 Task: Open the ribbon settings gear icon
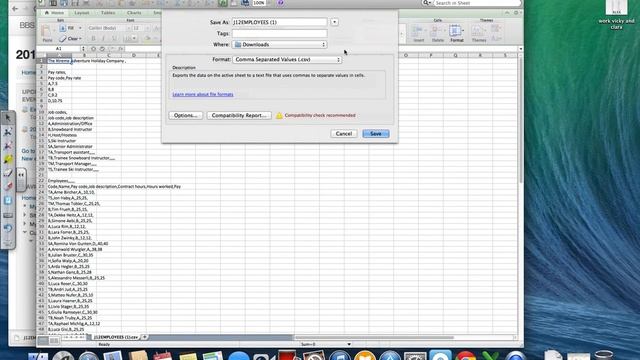516,13
